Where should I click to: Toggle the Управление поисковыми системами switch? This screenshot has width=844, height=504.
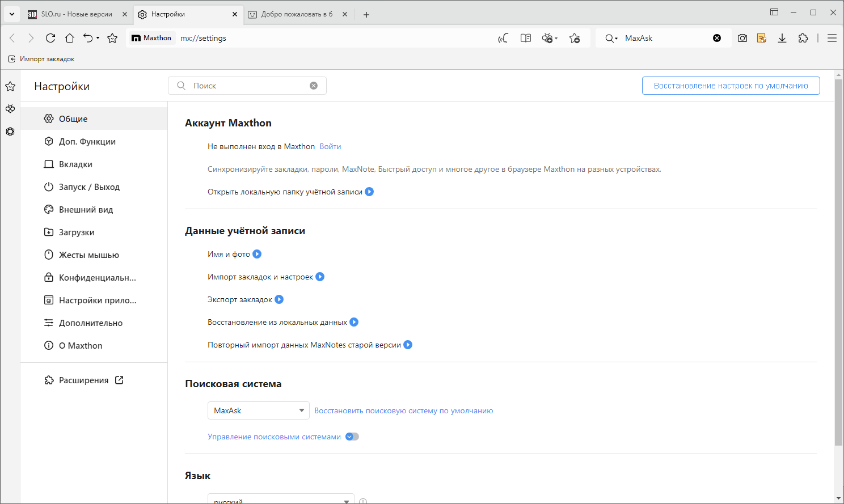pos(352,437)
